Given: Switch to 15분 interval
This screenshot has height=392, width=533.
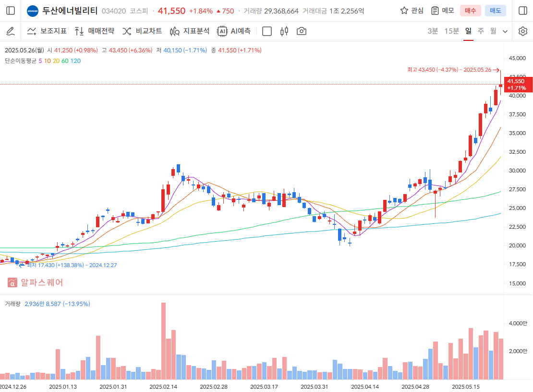Looking at the screenshot, I should coord(451,31).
